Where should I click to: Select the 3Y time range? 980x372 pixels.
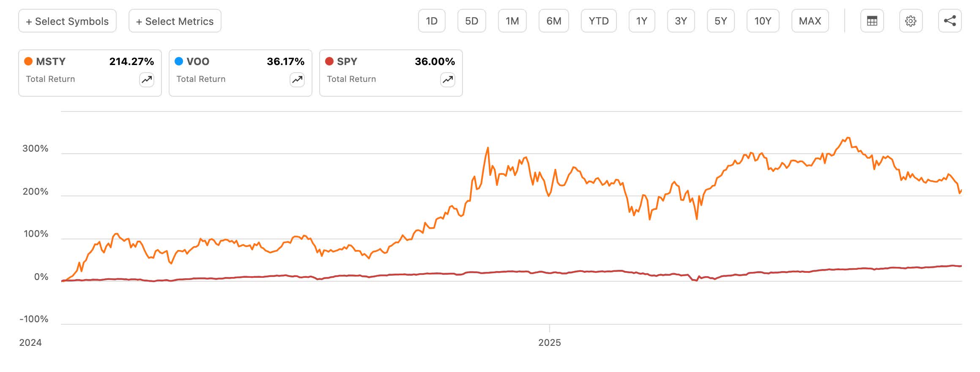681,20
